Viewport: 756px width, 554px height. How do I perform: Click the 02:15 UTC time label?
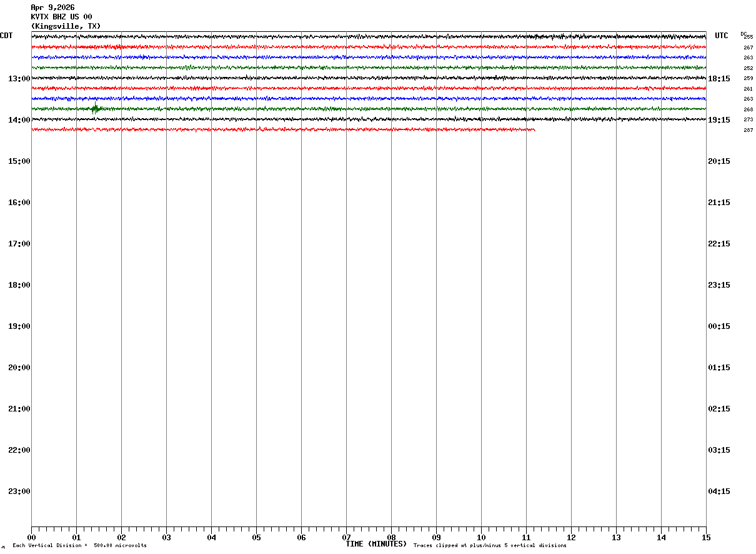click(719, 408)
